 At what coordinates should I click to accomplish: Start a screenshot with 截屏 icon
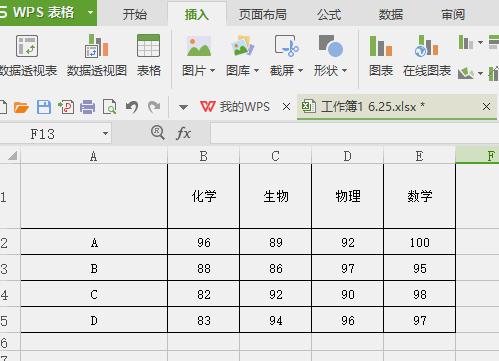click(x=286, y=46)
